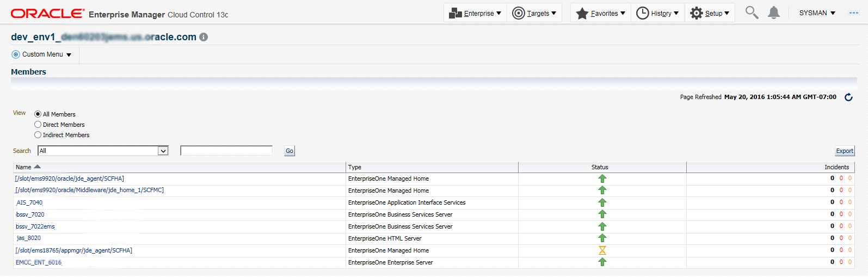Select the All Members radio button

(38, 114)
